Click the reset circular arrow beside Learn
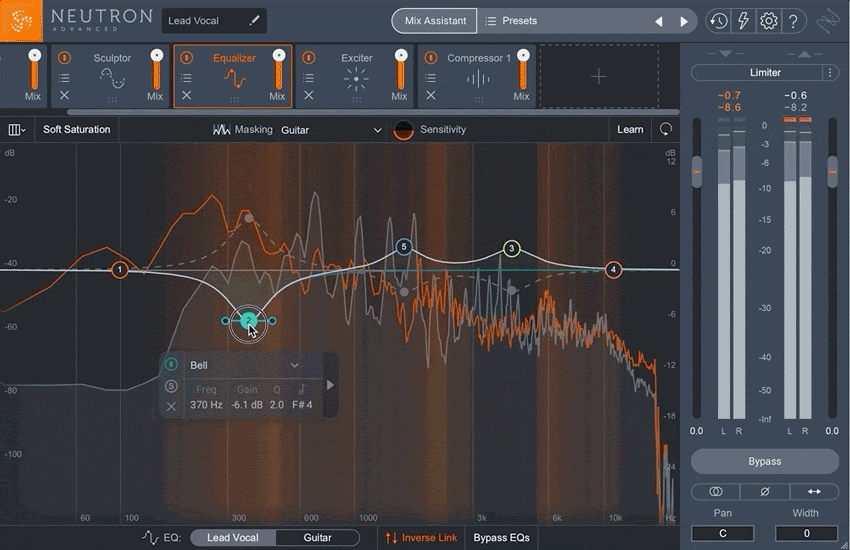The width and height of the screenshot is (850, 550). (x=665, y=129)
